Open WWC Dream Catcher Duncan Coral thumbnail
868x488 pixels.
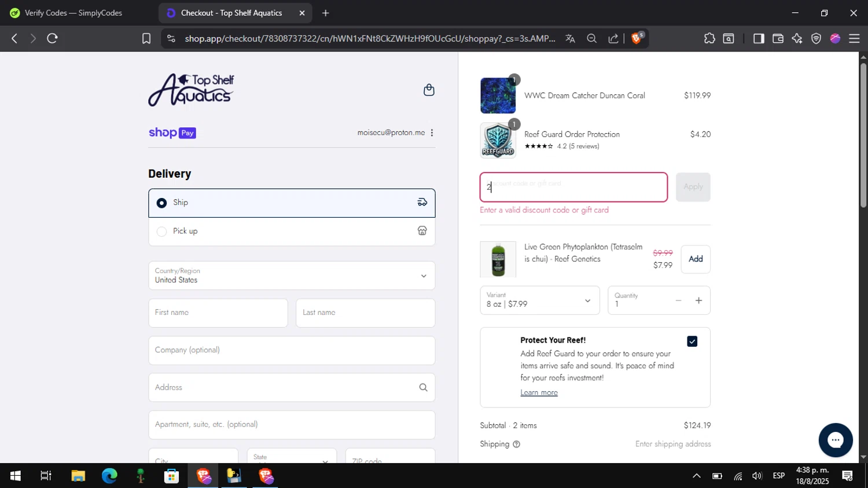pyautogui.click(x=498, y=96)
